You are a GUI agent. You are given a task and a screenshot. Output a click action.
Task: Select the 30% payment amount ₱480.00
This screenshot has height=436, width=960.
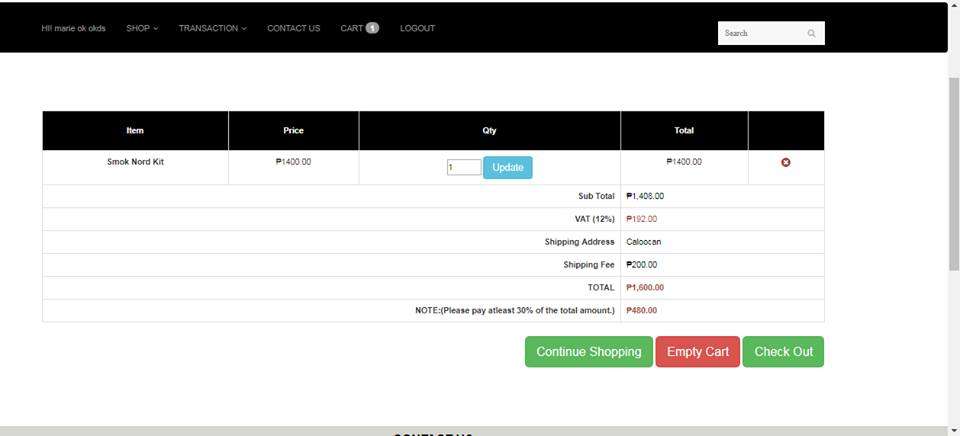(x=642, y=310)
